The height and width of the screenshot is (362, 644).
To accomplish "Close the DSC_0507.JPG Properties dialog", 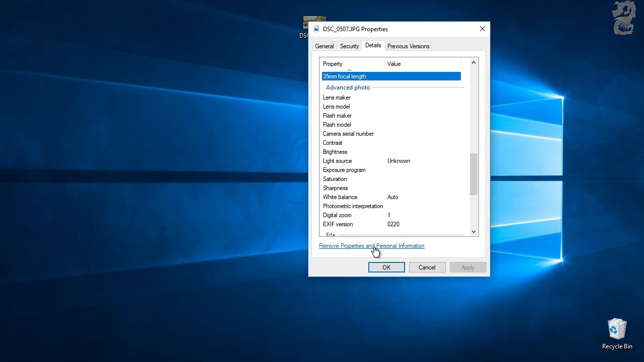I will tap(482, 29).
